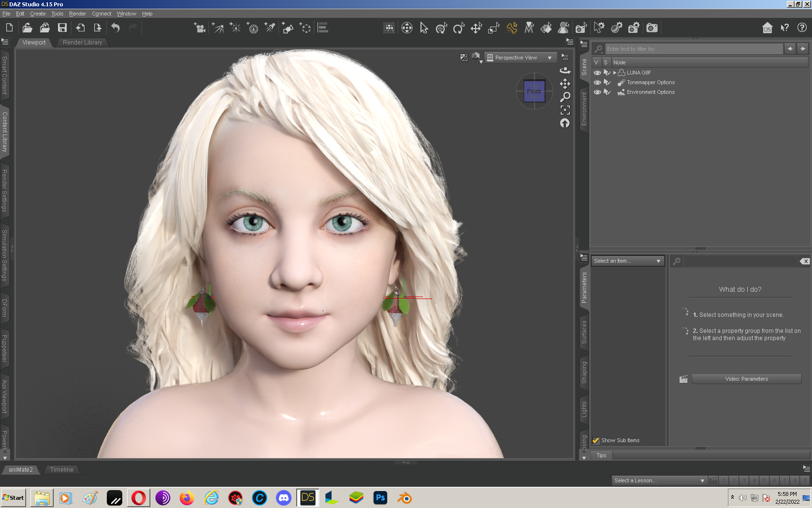Switch to the Render Library tab
Image resolution: width=812 pixels, height=508 pixels.
[x=82, y=43]
